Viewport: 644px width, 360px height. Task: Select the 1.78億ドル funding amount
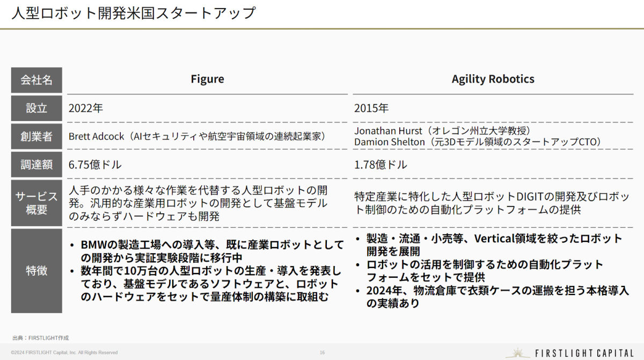pos(380,164)
